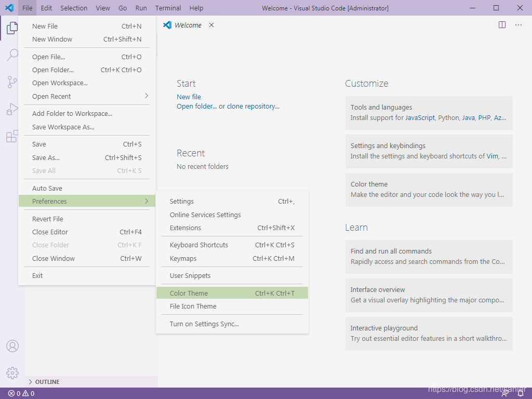Open the Manage gear icon
This screenshot has height=399, width=532.
[x=12, y=373]
